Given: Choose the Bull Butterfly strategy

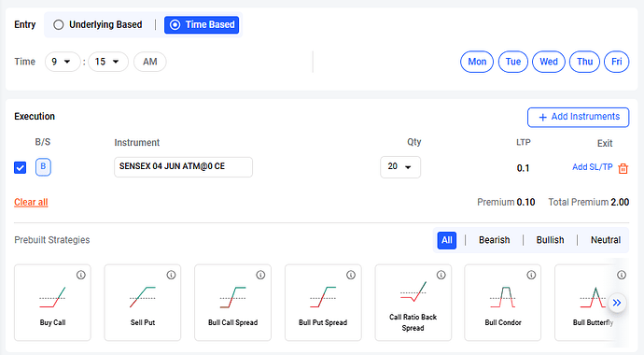Looking at the screenshot, I should (x=592, y=303).
